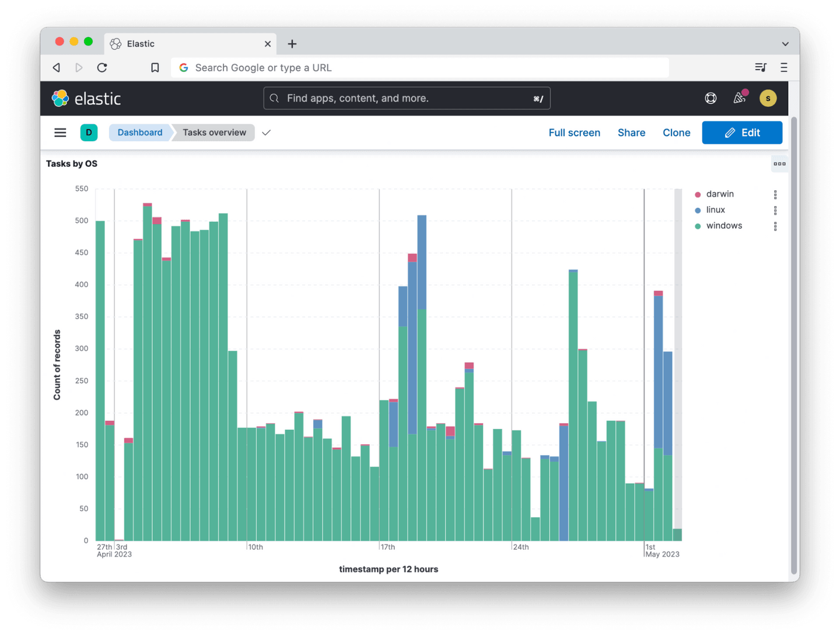Go to the Dashboard breadcrumb

pyautogui.click(x=140, y=132)
